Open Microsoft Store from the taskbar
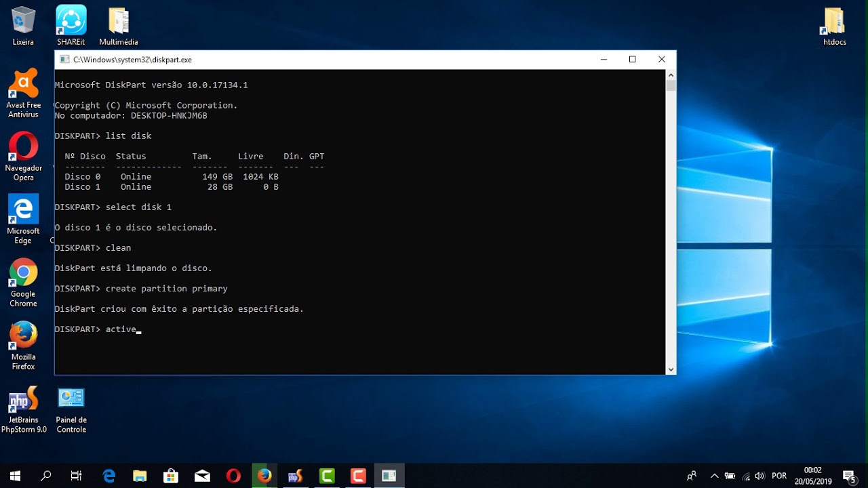This screenshot has height=488, width=868. pos(171,476)
